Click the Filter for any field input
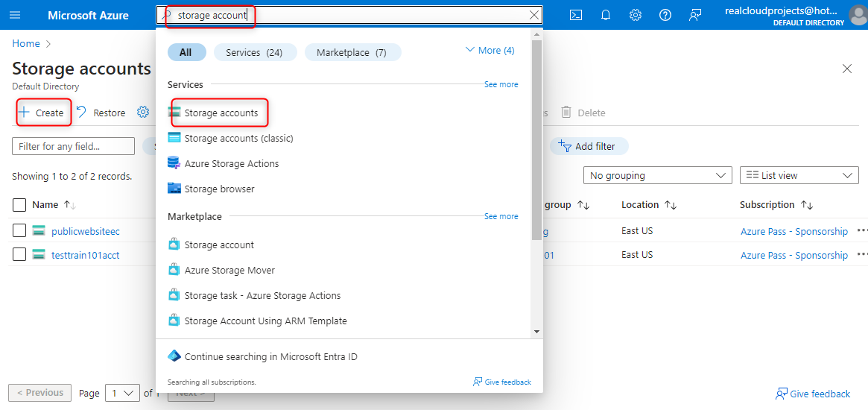Image resolution: width=868 pixels, height=410 pixels. pyautogui.click(x=73, y=146)
